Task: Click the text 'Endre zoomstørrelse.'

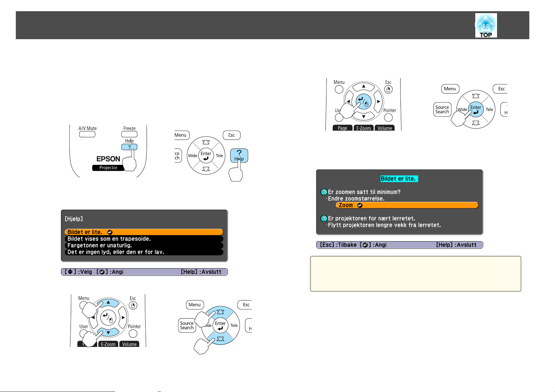Action: pyautogui.click(x=356, y=198)
